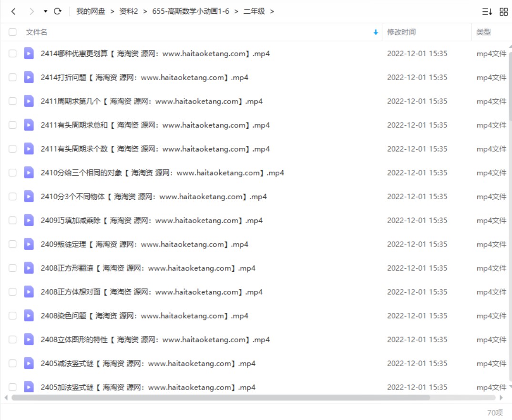Viewport: 512px width, 420px height.
Task: Click the horizontal scrollbar thumb
Action: click(x=221, y=398)
